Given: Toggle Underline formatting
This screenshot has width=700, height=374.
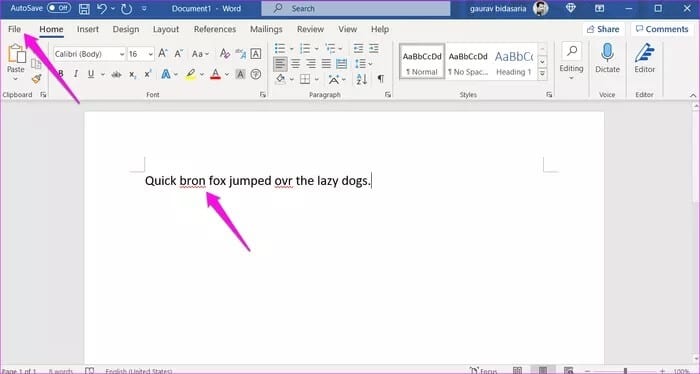Looking at the screenshot, I should pyautogui.click(x=91, y=74).
